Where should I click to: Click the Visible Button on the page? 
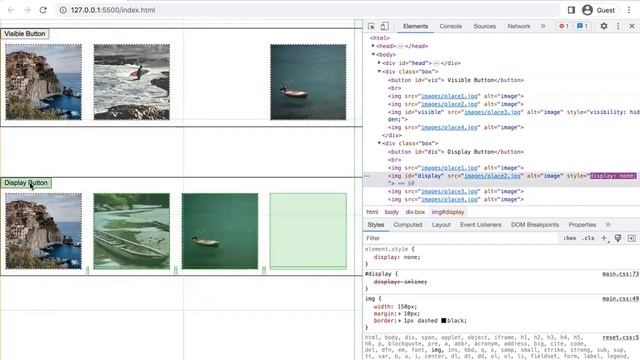(x=24, y=33)
